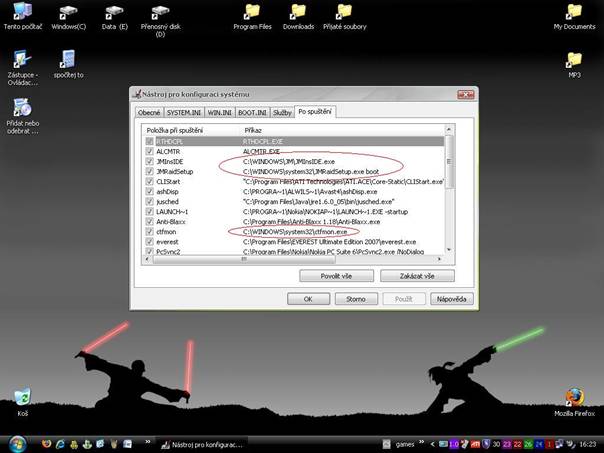Open the Tento počítač desktop icon
Screen dimensions: 604x453
click(x=22, y=12)
